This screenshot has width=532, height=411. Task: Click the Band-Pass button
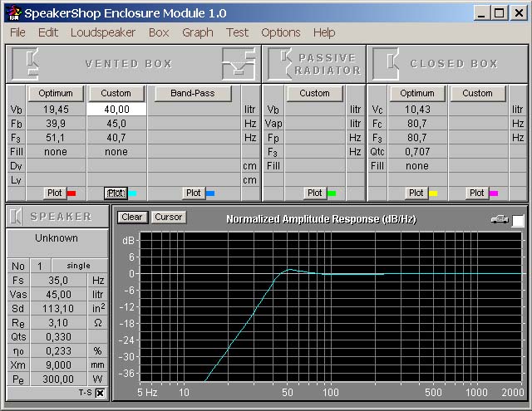click(x=193, y=93)
